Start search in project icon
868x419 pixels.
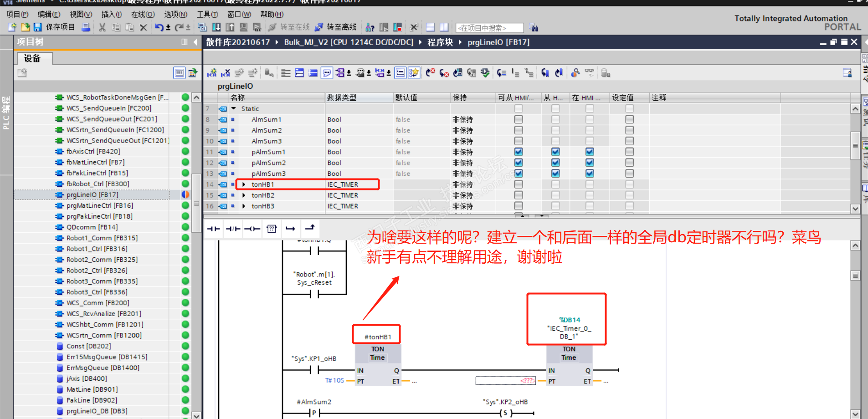[534, 28]
